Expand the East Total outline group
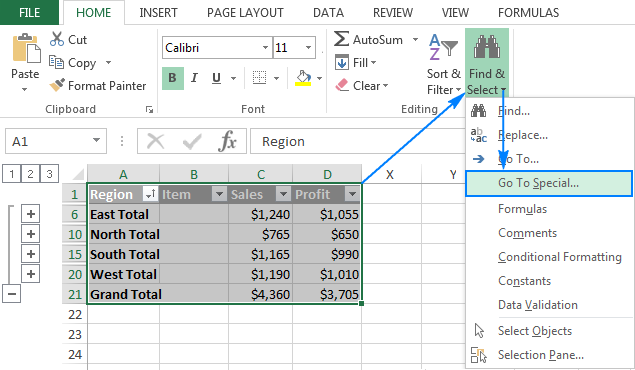This screenshot has width=635, height=370. coord(30,214)
